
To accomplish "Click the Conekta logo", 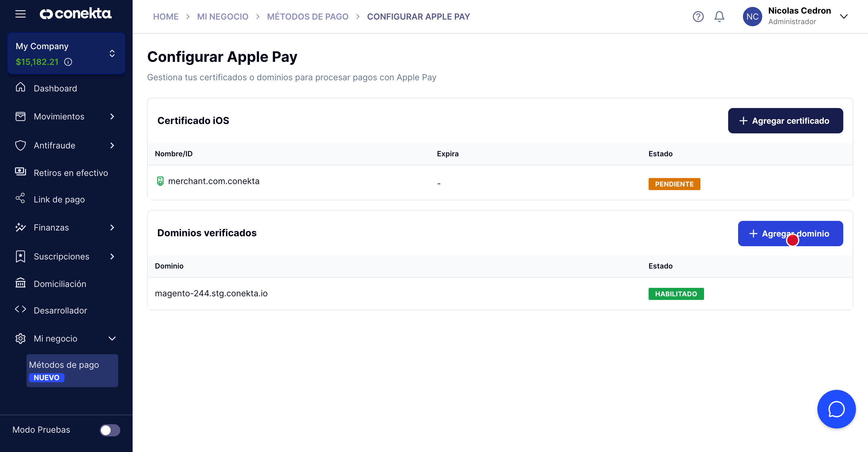I will click(x=75, y=14).
